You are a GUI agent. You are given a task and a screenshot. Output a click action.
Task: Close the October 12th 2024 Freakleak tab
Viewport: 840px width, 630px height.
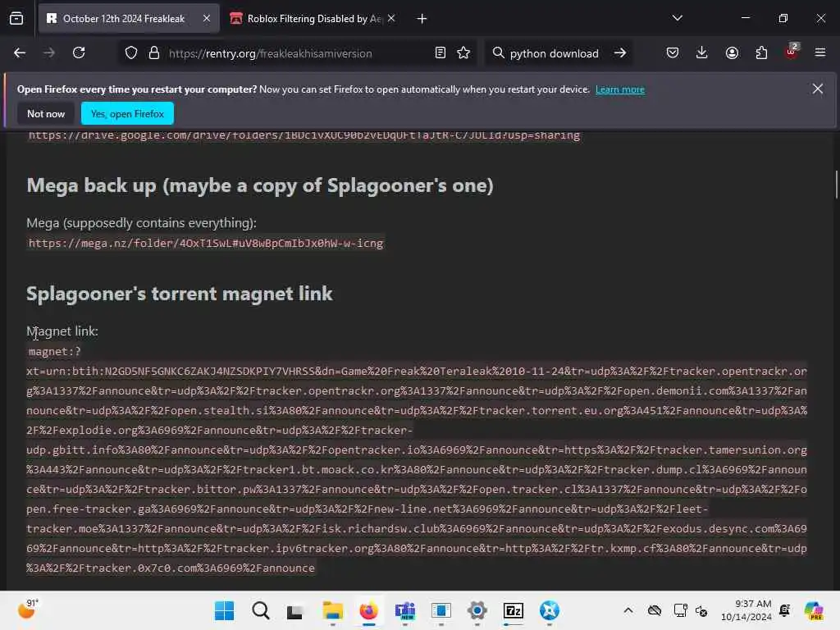click(207, 19)
